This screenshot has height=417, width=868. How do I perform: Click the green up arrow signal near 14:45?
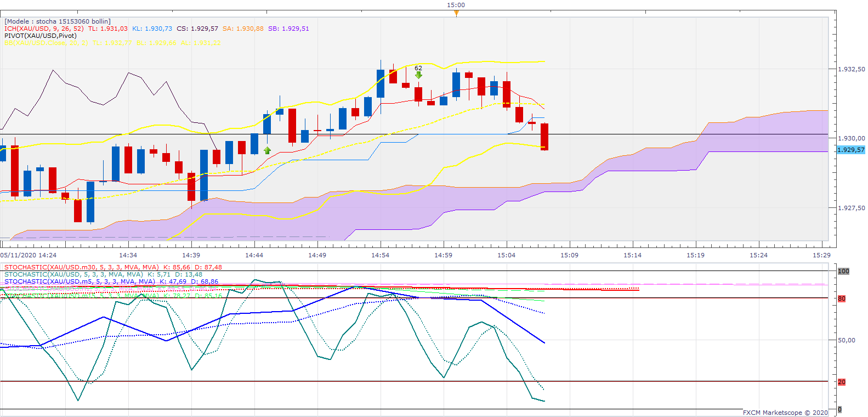(x=267, y=150)
